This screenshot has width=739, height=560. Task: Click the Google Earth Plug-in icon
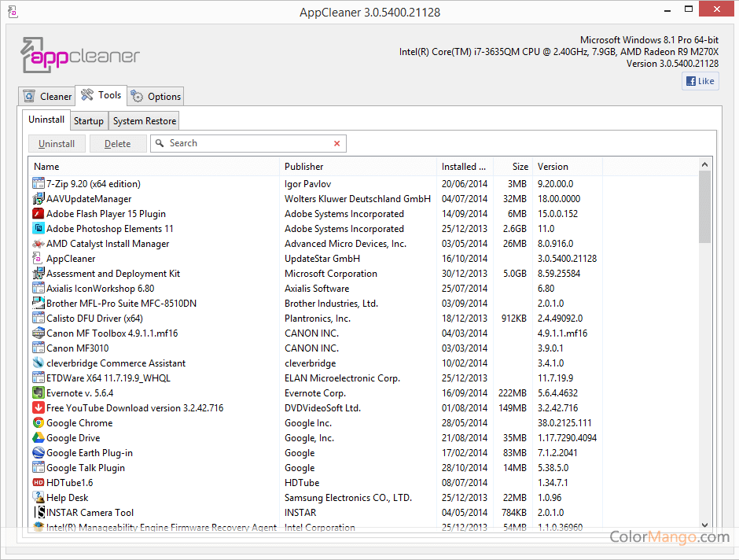point(39,453)
